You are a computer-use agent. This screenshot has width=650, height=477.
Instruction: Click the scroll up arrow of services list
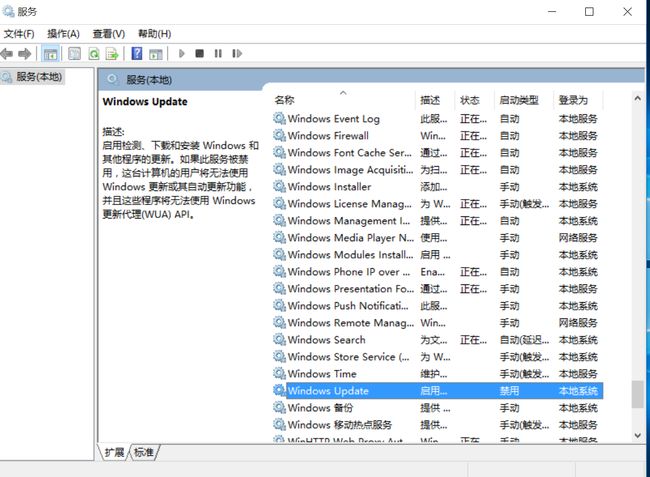638,99
